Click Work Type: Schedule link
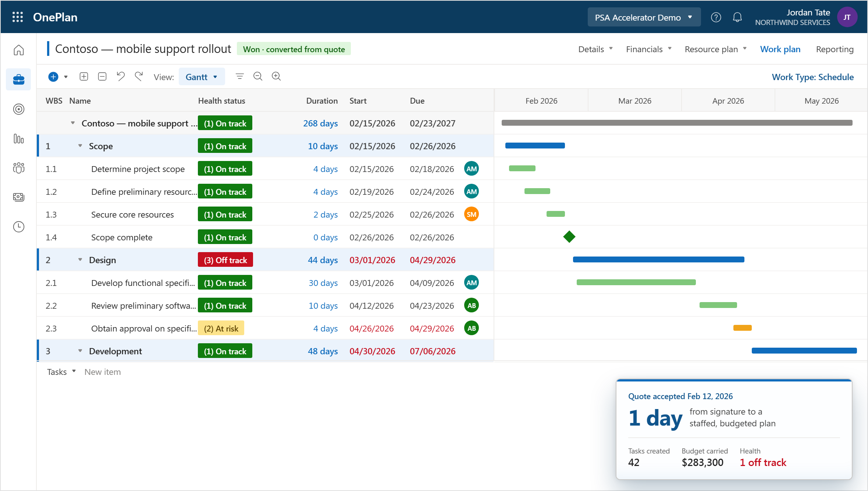 click(812, 77)
